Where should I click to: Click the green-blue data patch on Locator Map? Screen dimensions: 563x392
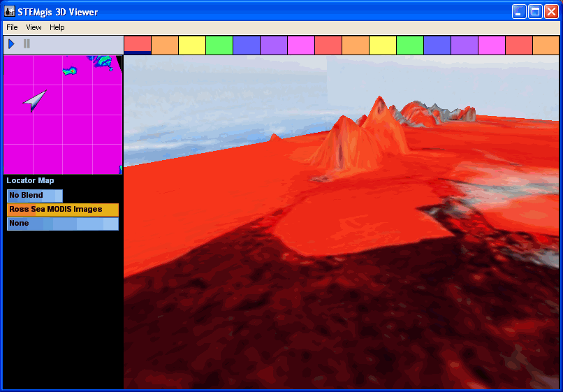70,71
